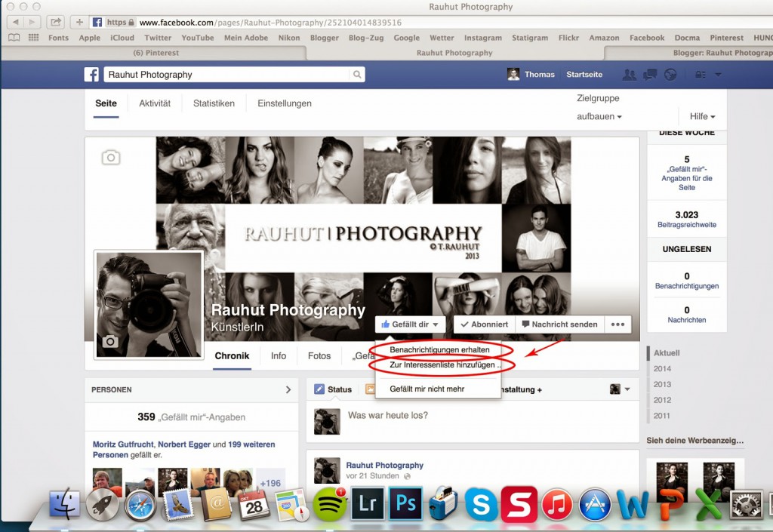Click the Facebook logo in the blue bar
773x532 pixels.
click(x=91, y=75)
